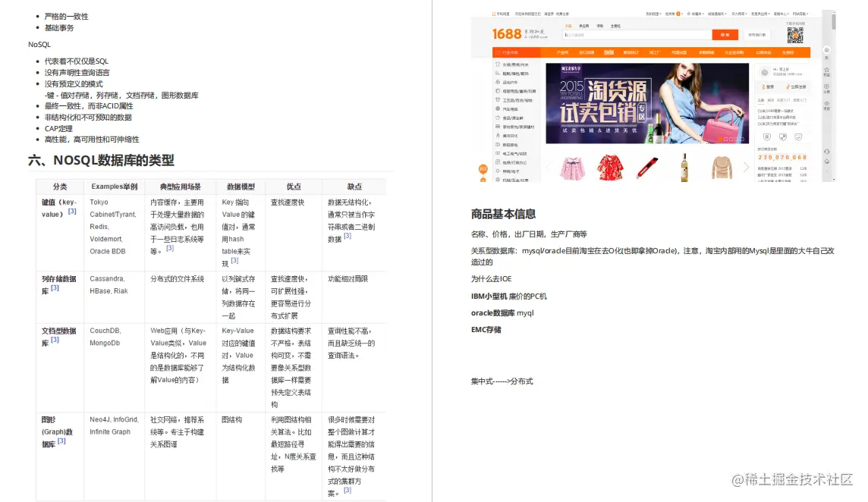
Task: Select the 女装/男装/内衣 category icon in sidebar
Action: 498,64
